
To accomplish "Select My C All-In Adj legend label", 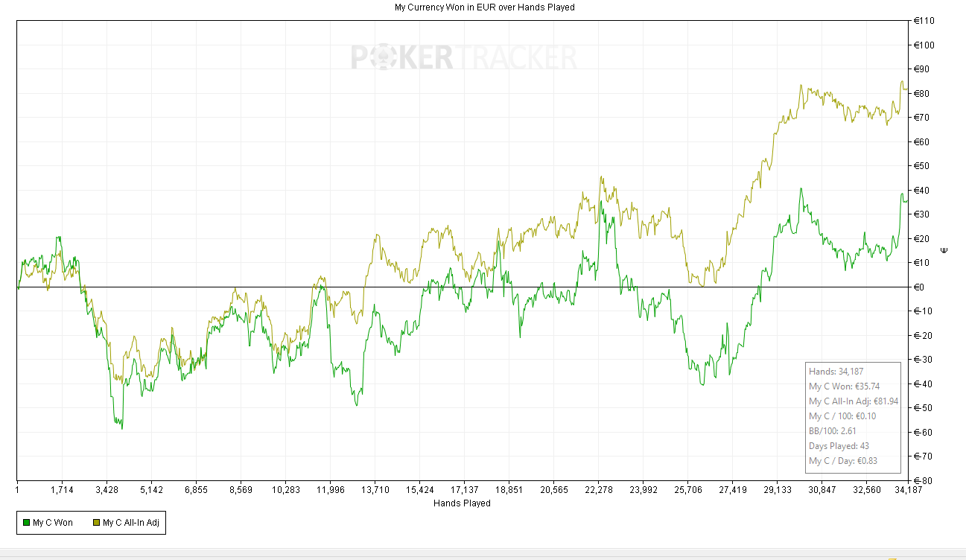I will pyautogui.click(x=131, y=523).
